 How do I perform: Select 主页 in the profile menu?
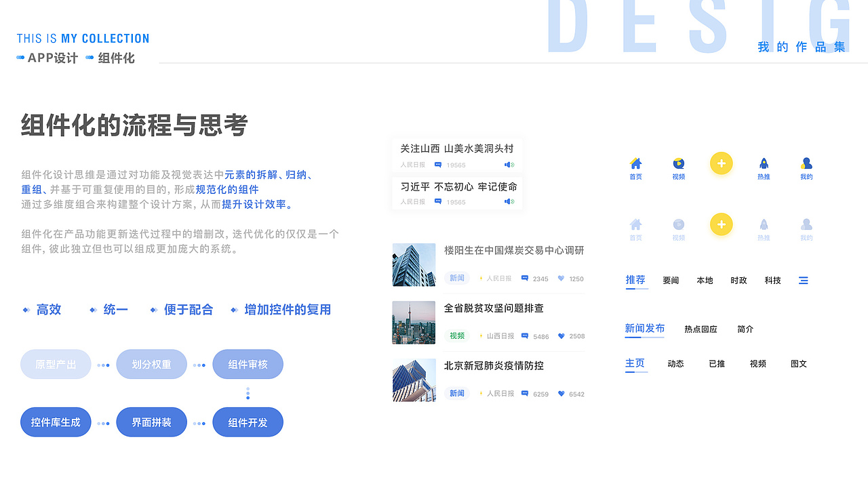[x=635, y=363]
